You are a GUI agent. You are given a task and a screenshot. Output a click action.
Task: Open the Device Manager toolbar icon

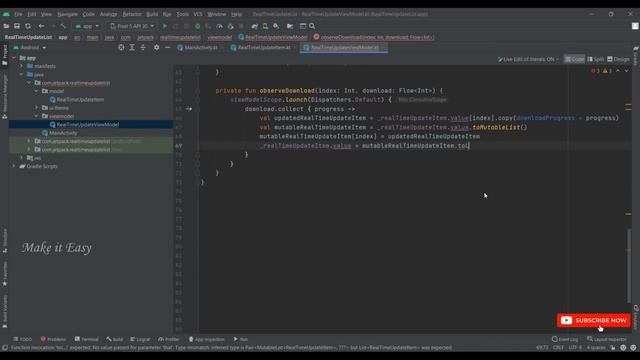(x=265, y=26)
